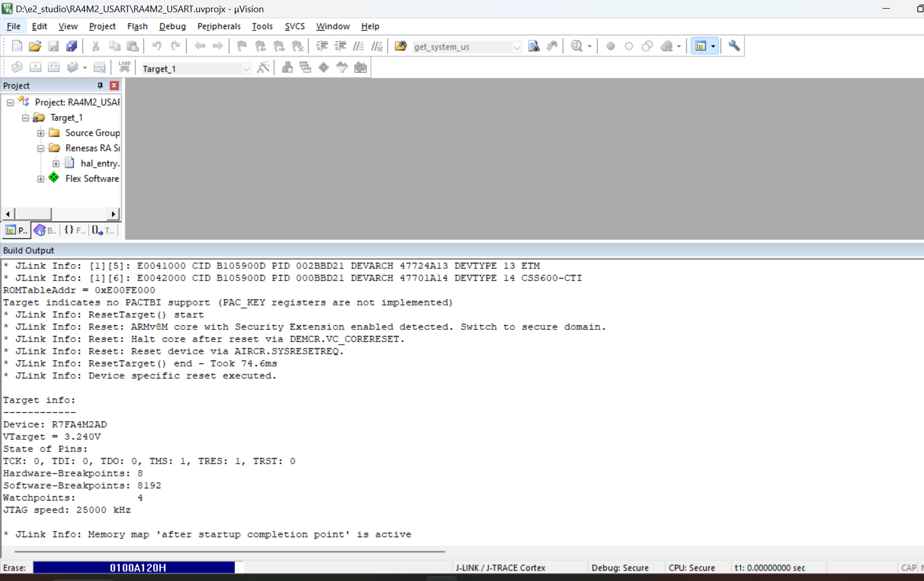The height and width of the screenshot is (581, 924).
Task: Open Configuration wrench icon
Action: pyautogui.click(x=734, y=46)
